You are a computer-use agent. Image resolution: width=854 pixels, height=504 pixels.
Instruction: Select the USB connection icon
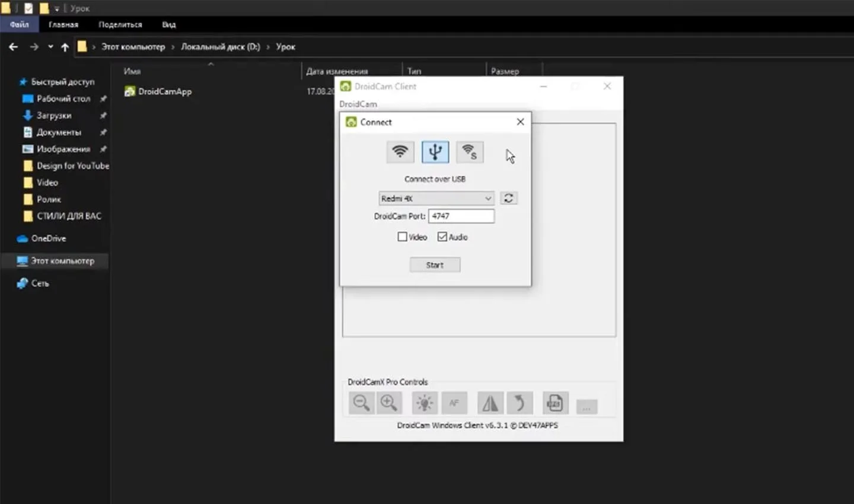tap(435, 152)
